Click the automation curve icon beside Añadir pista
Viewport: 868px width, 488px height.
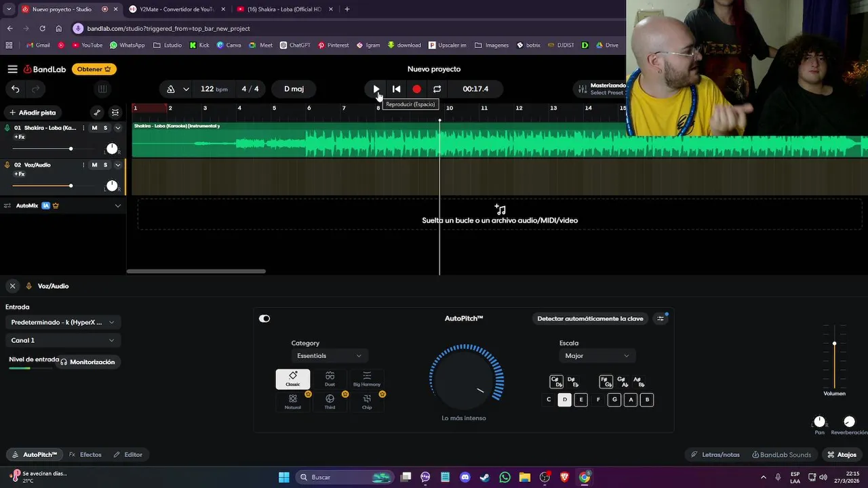pos(97,113)
